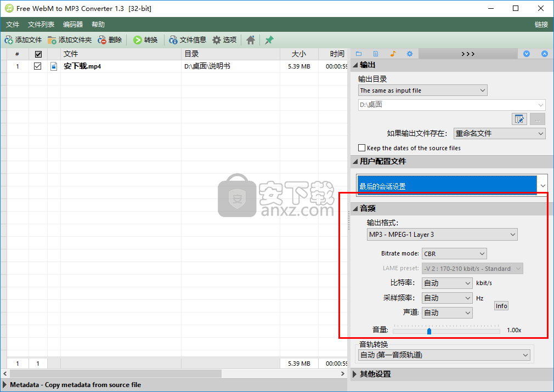Viewport: 554px width, 392px height.
Task: Open the 输出格式 MP3 format dropdown
Action: click(x=442, y=235)
